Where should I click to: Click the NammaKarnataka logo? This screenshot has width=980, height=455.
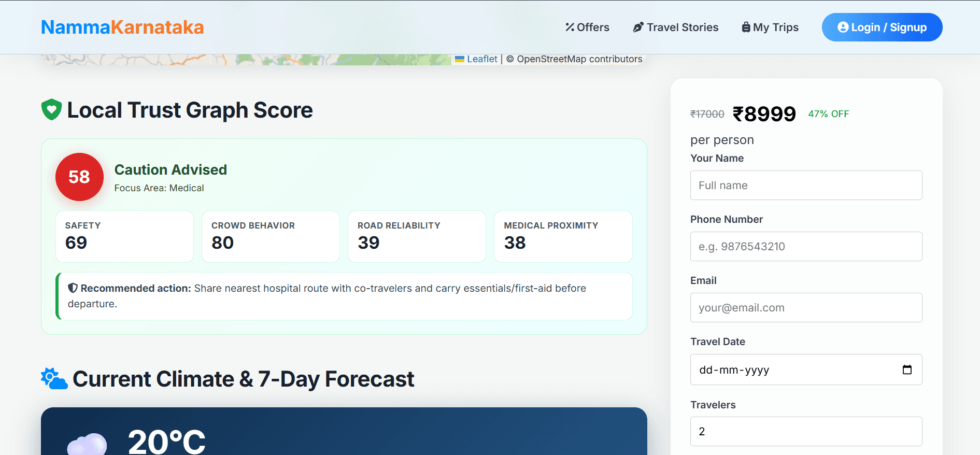(x=122, y=27)
